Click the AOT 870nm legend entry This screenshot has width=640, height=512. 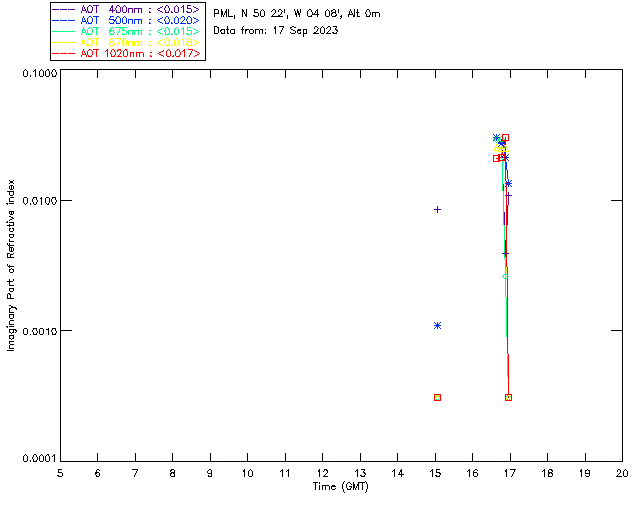(127, 42)
